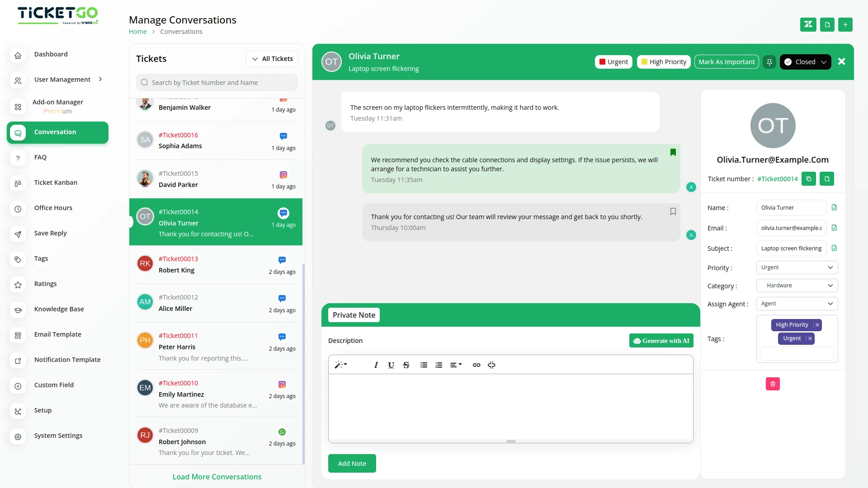The height and width of the screenshot is (488, 868).
Task: Click copy ticket number icon
Action: 809,179
